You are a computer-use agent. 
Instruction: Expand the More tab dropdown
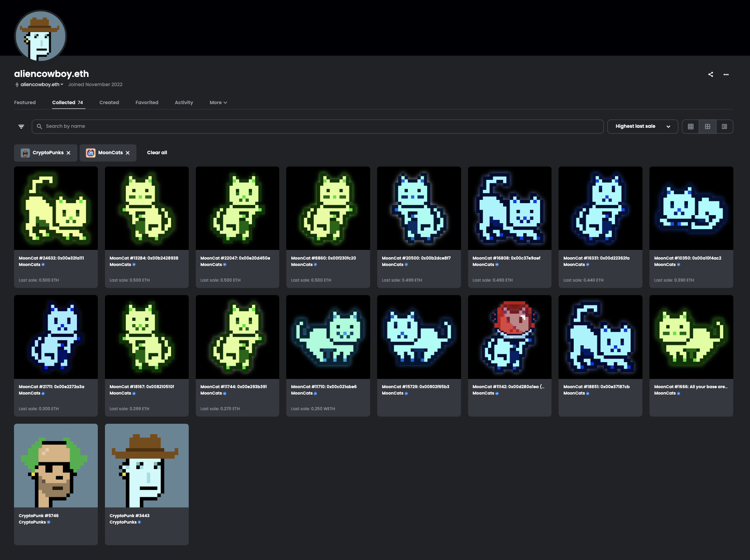[x=218, y=103]
